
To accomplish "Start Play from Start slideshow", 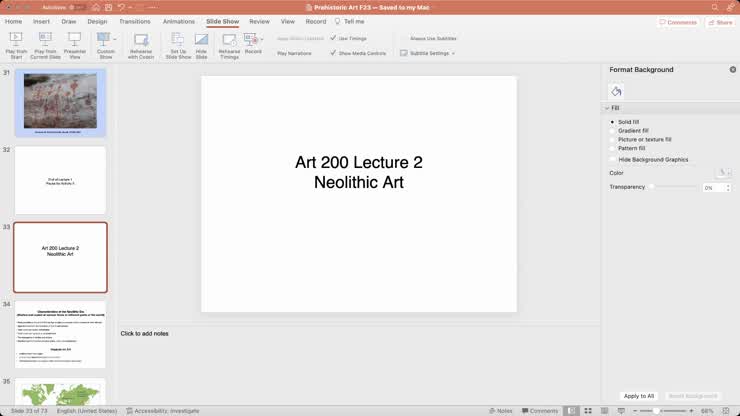I will coord(16,46).
